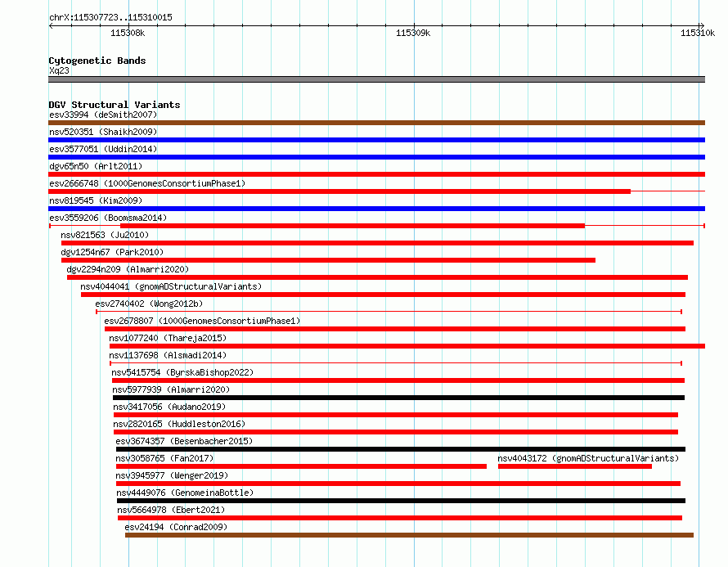The width and height of the screenshot is (728, 567).
Task: Click the red nsv5664978 variant bar
Action: click(x=400, y=518)
